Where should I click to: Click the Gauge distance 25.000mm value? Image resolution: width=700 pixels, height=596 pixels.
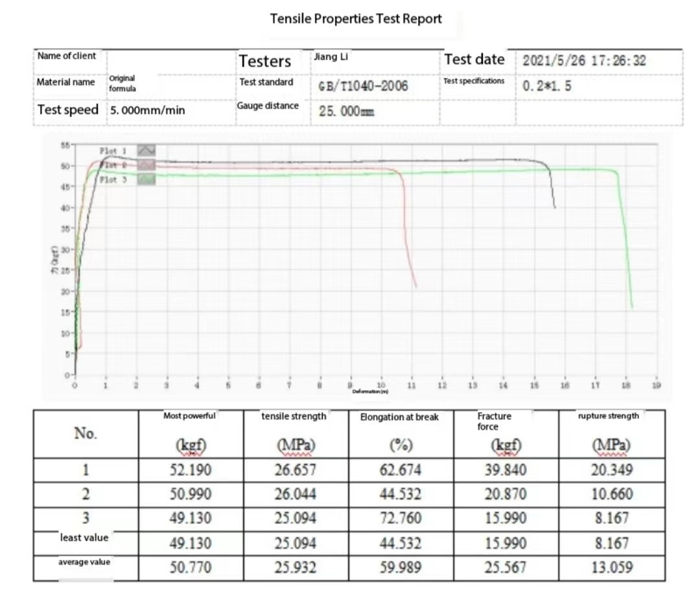coord(347,111)
